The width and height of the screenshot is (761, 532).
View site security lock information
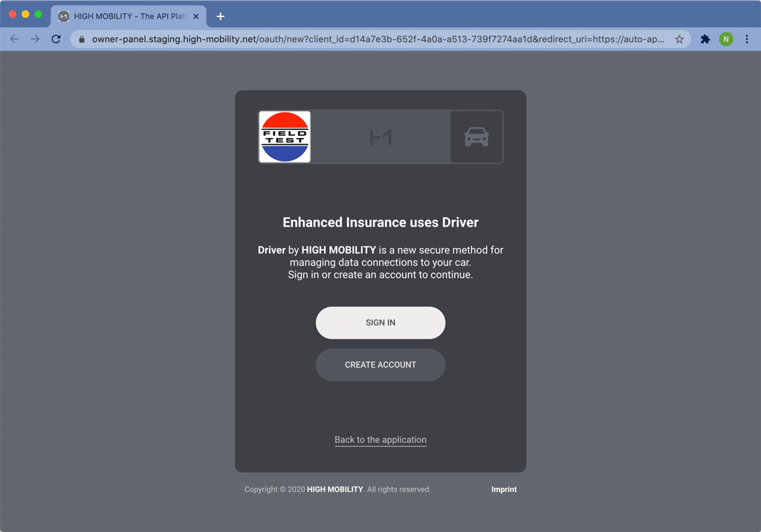point(82,39)
